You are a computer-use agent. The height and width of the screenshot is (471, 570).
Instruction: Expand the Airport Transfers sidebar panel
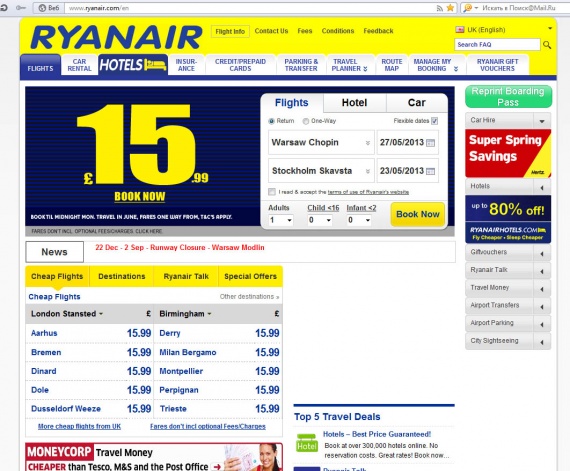(x=542, y=307)
